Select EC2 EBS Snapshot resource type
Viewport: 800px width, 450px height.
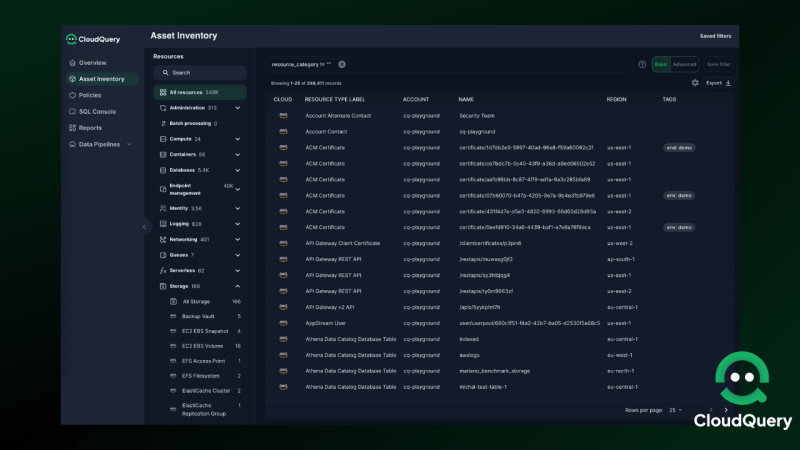tap(205, 332)
